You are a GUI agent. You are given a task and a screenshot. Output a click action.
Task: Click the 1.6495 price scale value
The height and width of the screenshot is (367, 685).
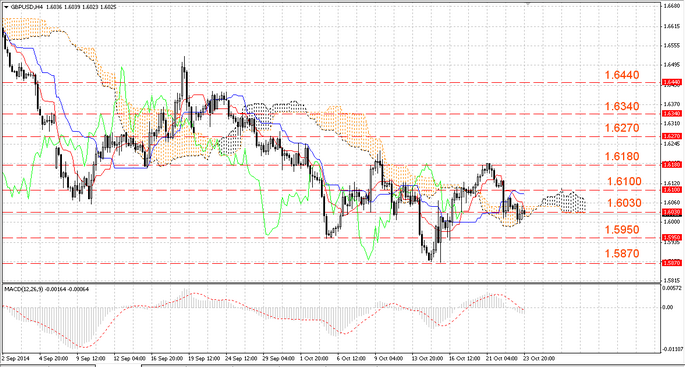671,65
